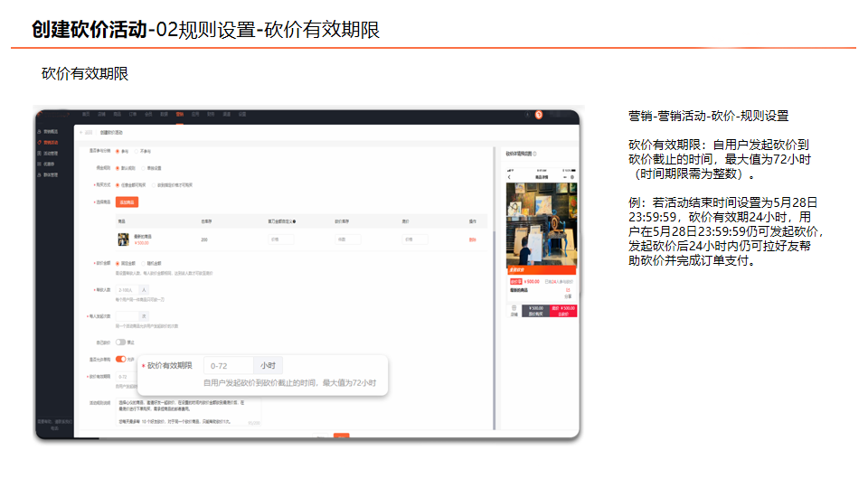Click the red 删除 link in the product row
This screenshot has height=488, width=868.
[x=472, y=239]
